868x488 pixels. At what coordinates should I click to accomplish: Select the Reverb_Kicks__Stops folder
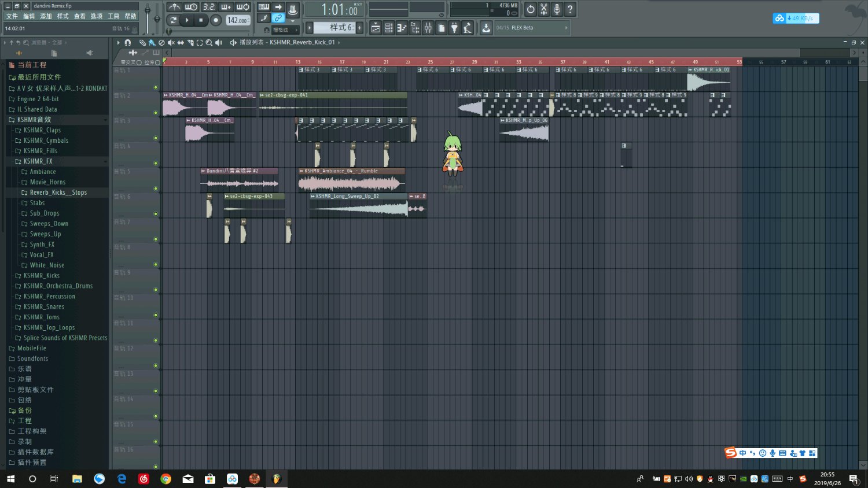click(x=58, y=193)
